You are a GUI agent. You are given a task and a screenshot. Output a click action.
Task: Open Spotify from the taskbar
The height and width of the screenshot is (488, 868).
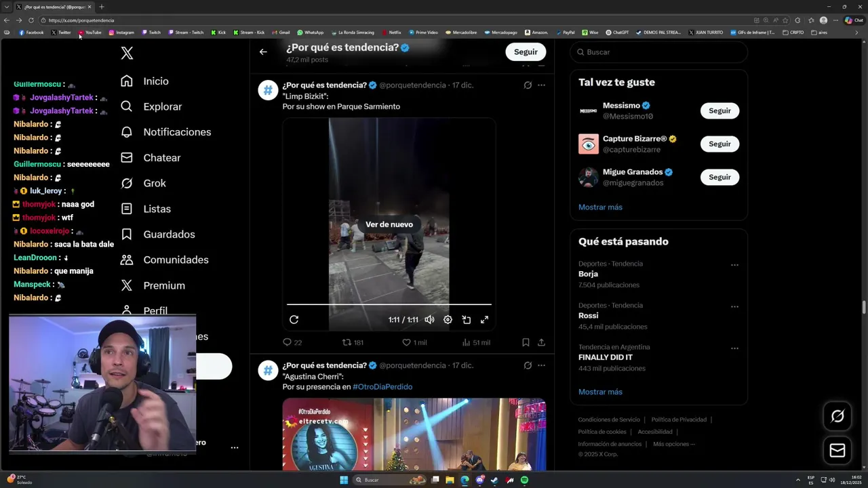click(524, 480)
